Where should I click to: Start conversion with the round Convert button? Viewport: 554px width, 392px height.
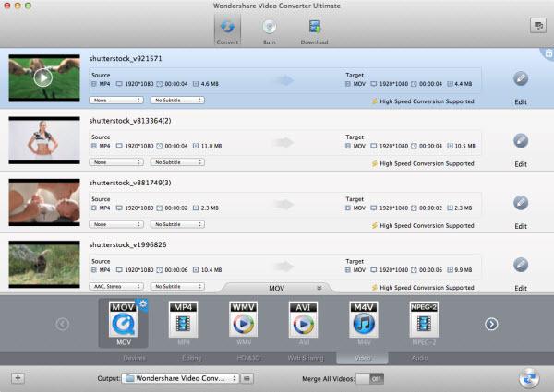[x=529, y=378]
